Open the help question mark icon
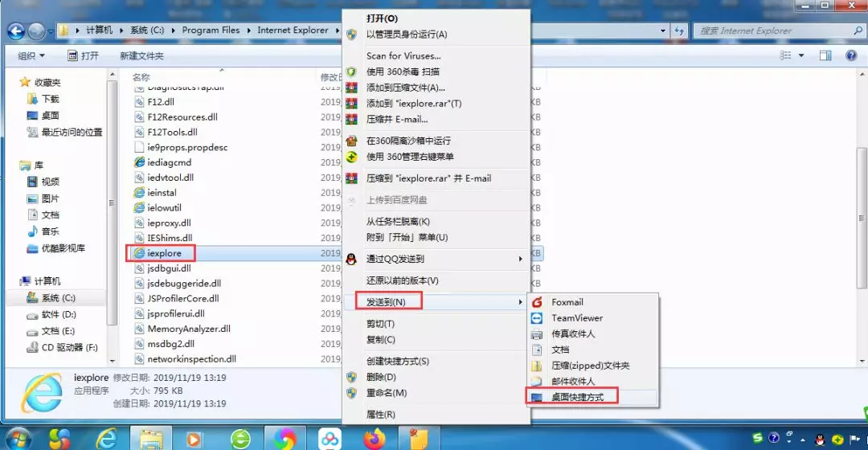The height and width of the screenshot is (450, 868). click(x=851, y=55)
